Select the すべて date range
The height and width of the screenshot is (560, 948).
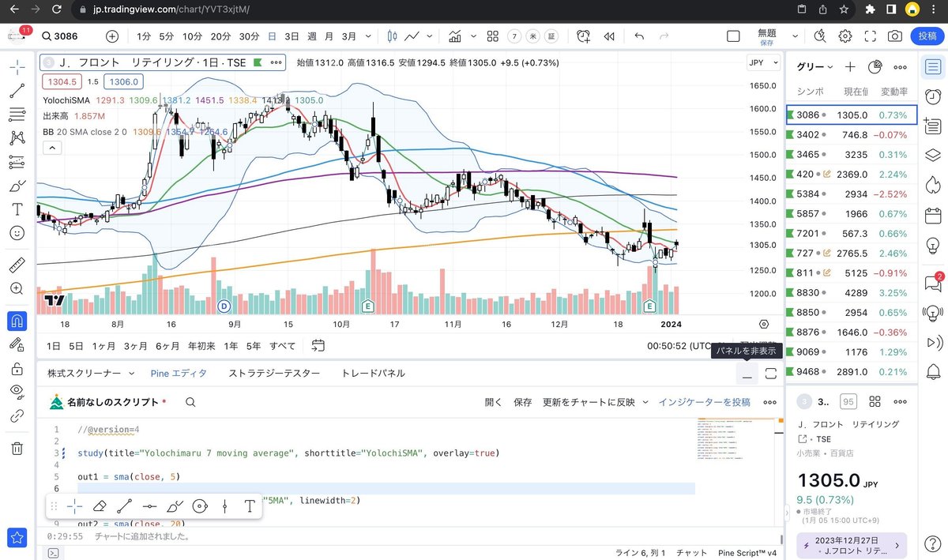click(x=283, y=346)
